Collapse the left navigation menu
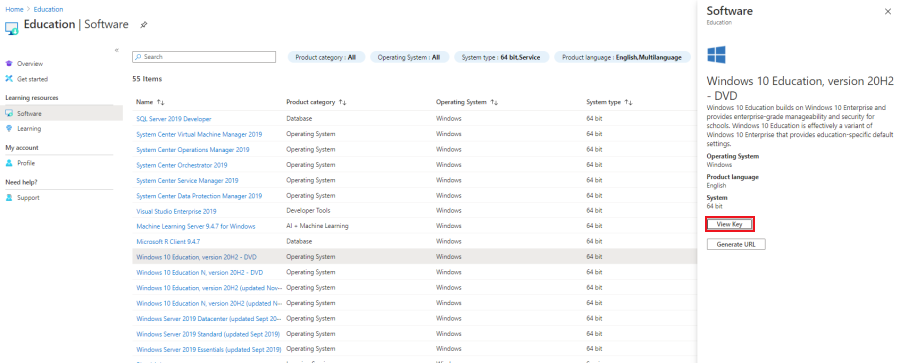The height and width of the screenshot is (363, 900). coord(117,50)
